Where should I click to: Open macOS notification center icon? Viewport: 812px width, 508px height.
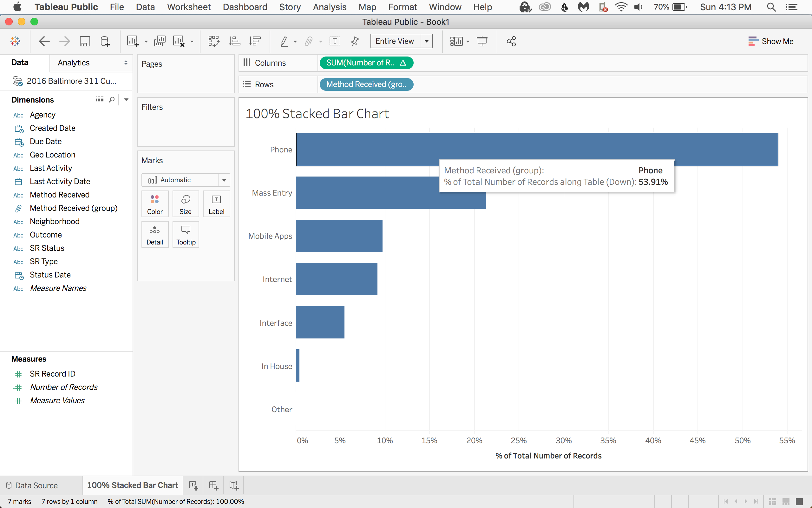click(792, 7)
